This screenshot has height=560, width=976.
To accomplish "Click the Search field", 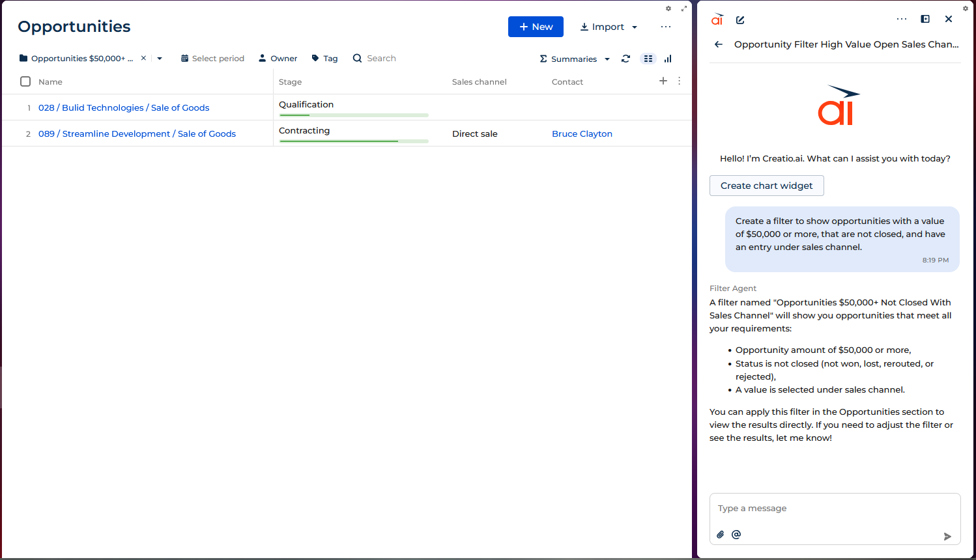I will (x=381, y=58).
